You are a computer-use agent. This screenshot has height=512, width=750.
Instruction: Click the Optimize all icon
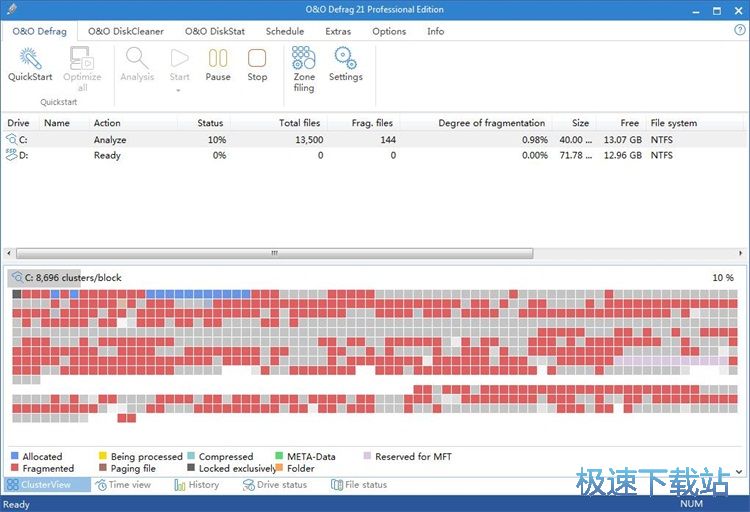[x=82, y=58]
